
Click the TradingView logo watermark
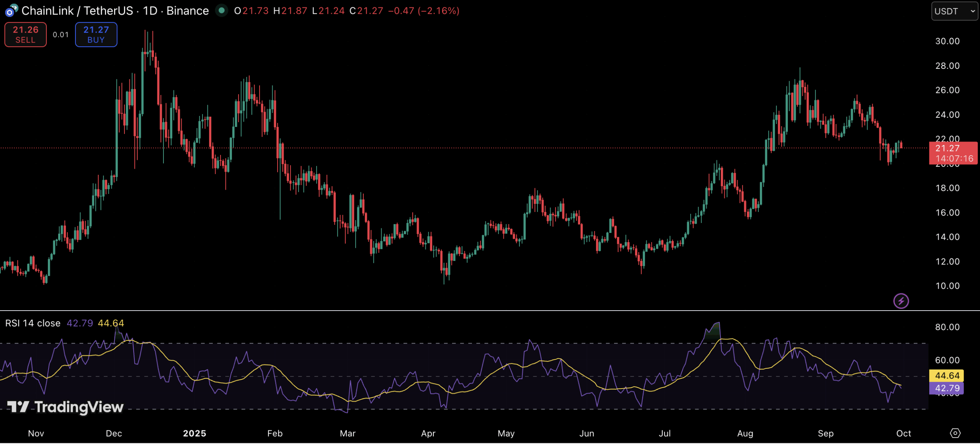[x=66, y=407]
